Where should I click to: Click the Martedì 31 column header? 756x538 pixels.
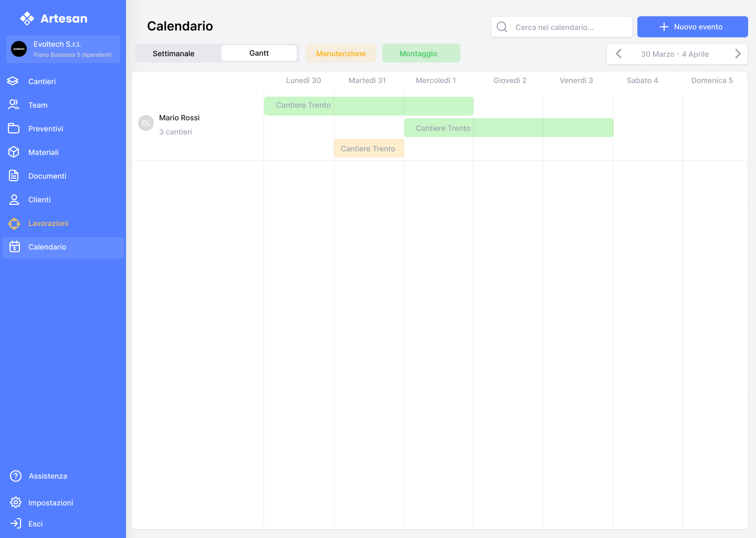(x=367, y=80)
